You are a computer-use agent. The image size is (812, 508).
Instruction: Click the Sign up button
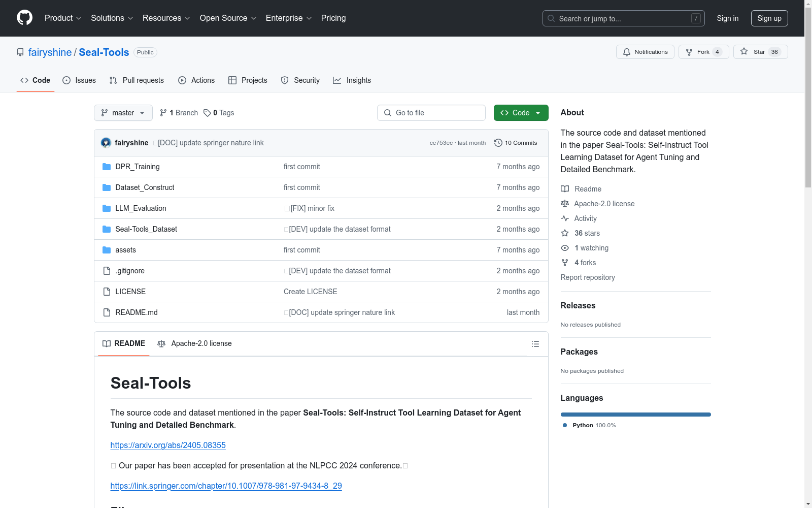pyautogui.click(x=769, y=18)
